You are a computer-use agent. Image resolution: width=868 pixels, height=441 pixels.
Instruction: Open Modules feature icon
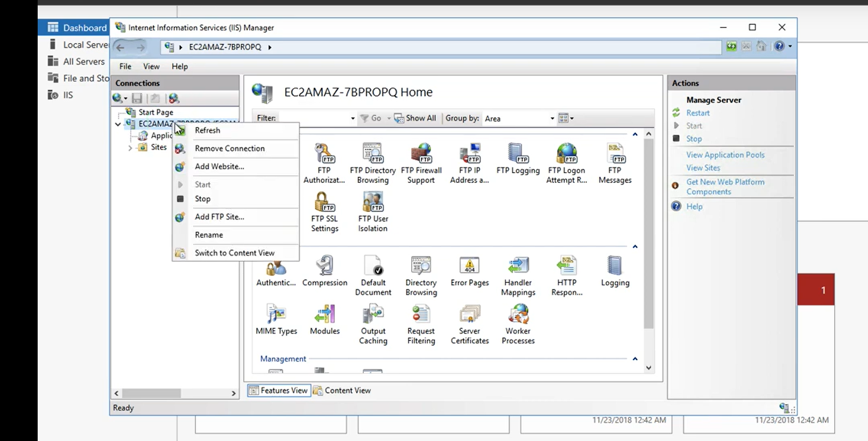324,319
